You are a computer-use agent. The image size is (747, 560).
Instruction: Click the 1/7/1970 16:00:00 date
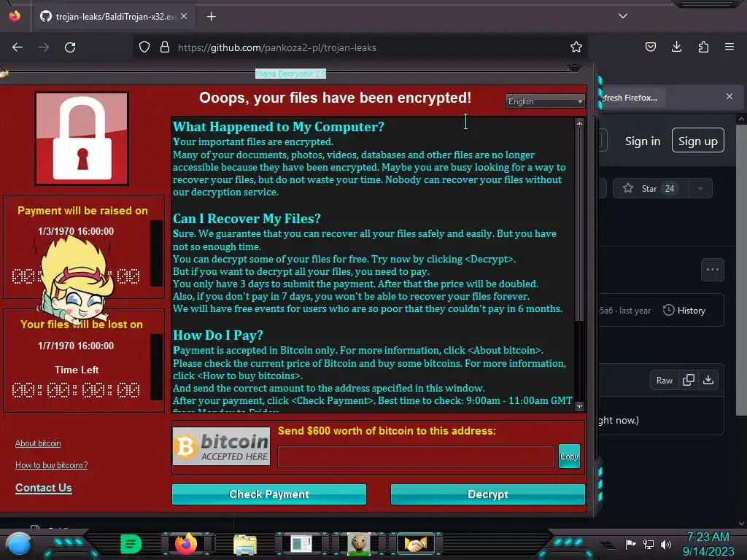click(76, 346)
